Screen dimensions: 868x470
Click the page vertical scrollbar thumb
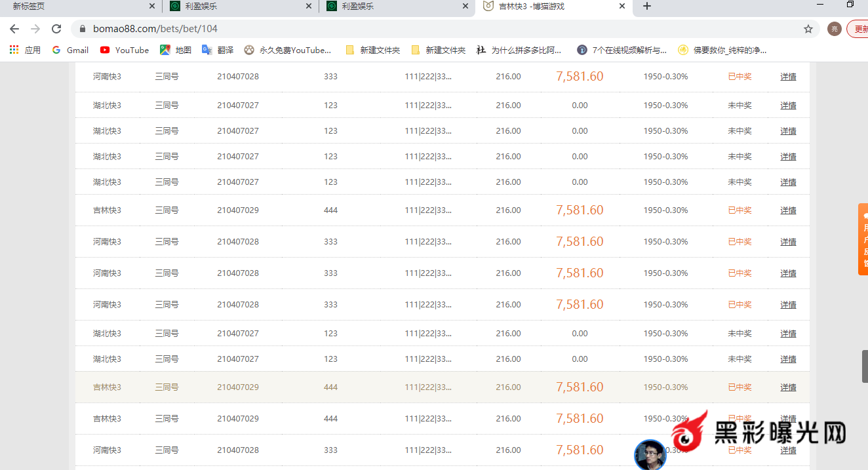click(x=865, y=366)
